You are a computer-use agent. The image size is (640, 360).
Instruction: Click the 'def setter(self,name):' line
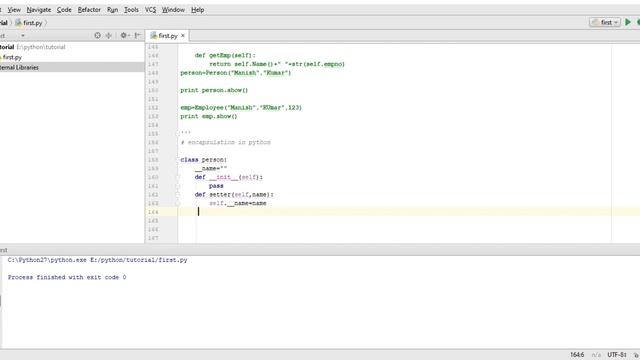[x=234, y=195]
